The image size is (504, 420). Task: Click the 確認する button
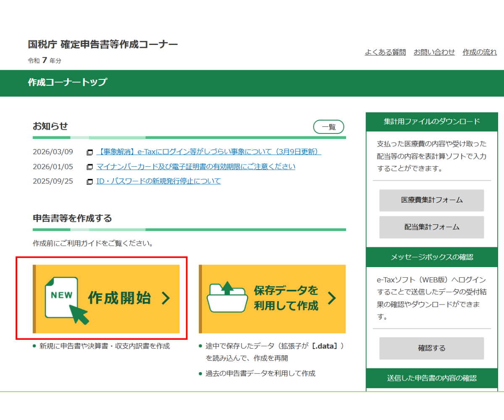tap(431, 348)
